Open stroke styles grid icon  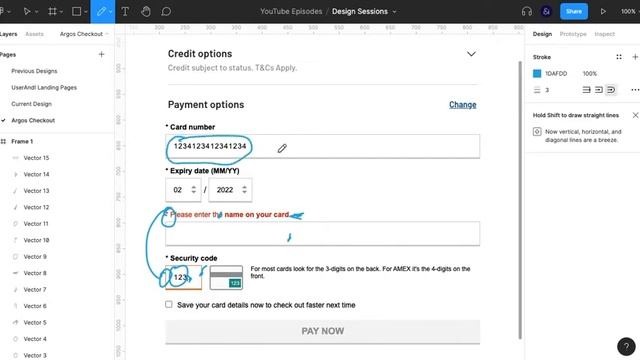619,57
